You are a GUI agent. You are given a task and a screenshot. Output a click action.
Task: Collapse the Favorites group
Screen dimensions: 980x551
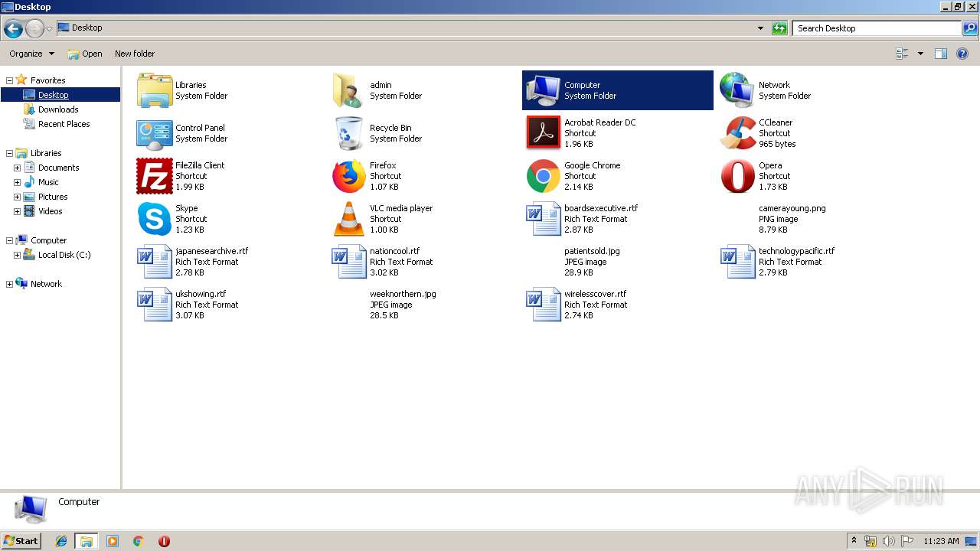tap(9, 80)
